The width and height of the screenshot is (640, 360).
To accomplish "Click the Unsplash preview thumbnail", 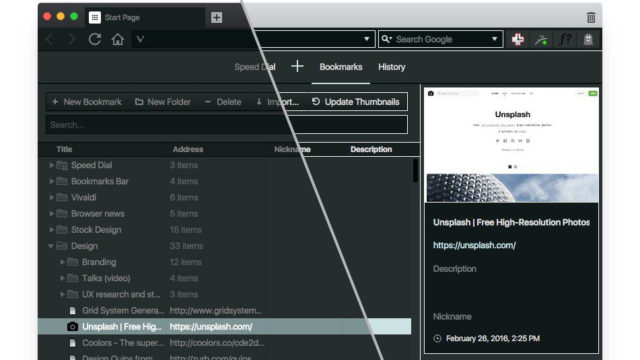I will pyautogui.click(x=512, y=145).
